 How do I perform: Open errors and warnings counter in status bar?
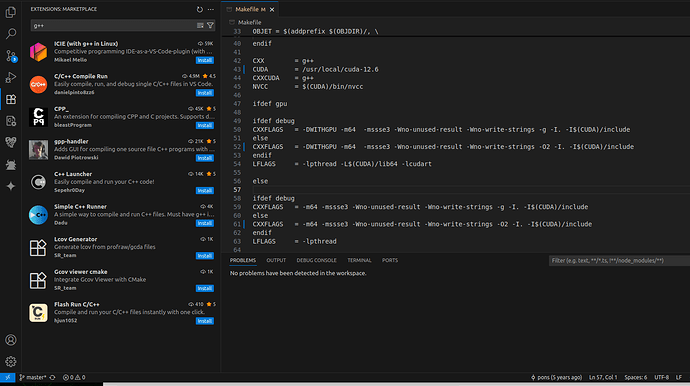(74, 377)
